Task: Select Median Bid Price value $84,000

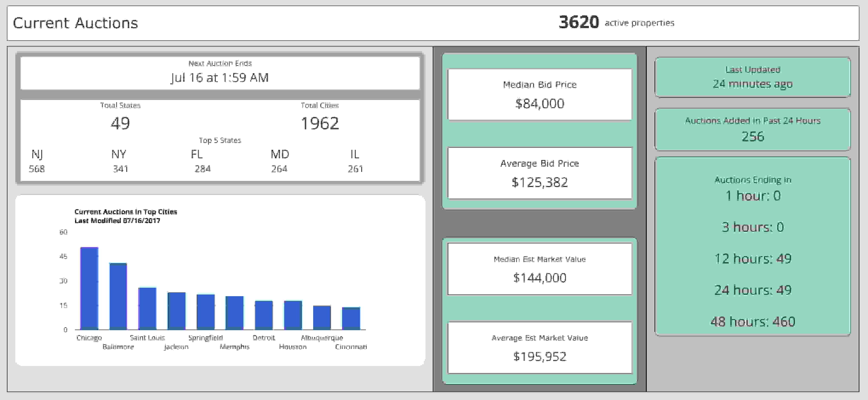Action: coord(540,103)
